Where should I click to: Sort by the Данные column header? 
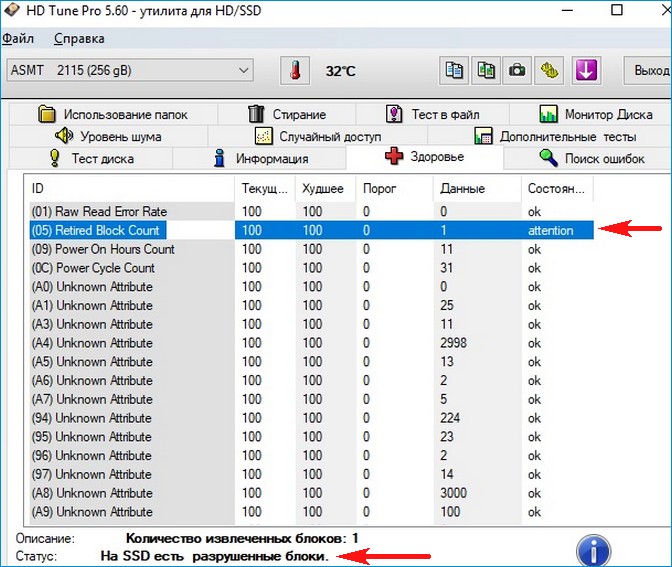[x=461, y=188]
